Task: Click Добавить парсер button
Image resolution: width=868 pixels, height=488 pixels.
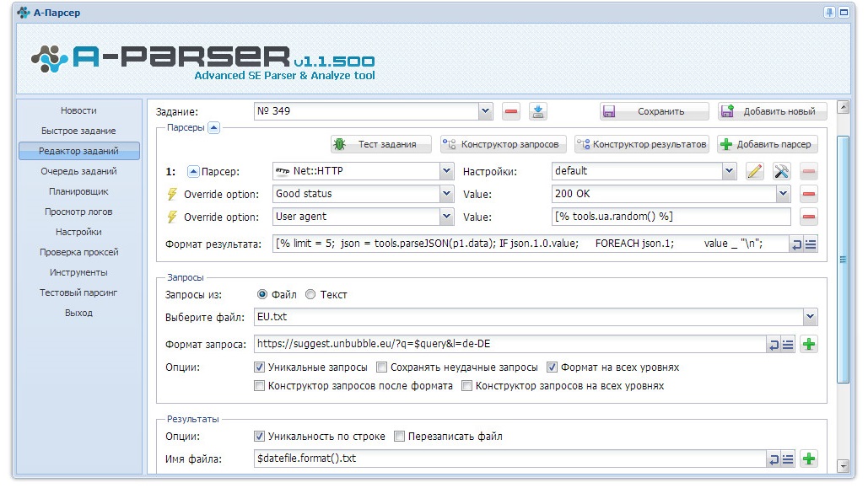Action: (768, 144)
